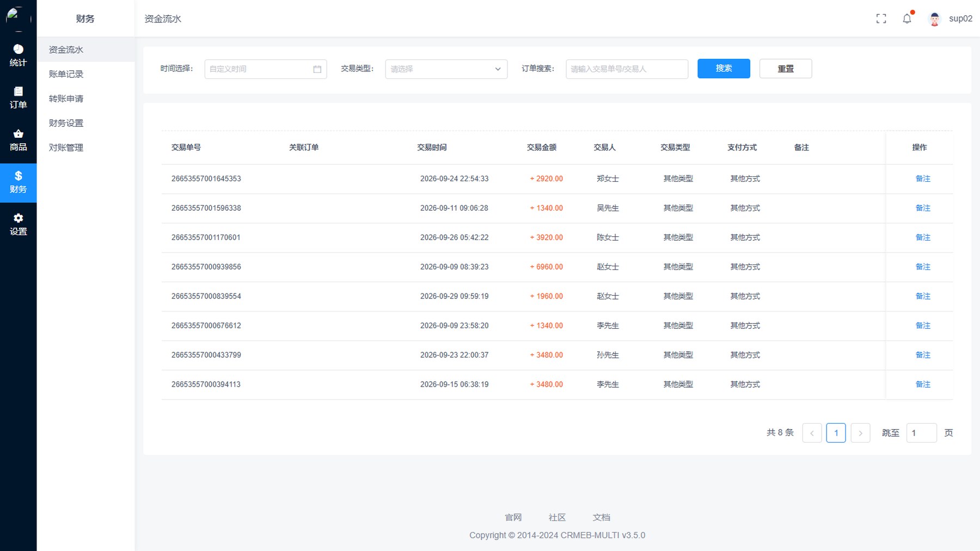
Task: Open the 文档 footer link
Action: coord(601,517)
